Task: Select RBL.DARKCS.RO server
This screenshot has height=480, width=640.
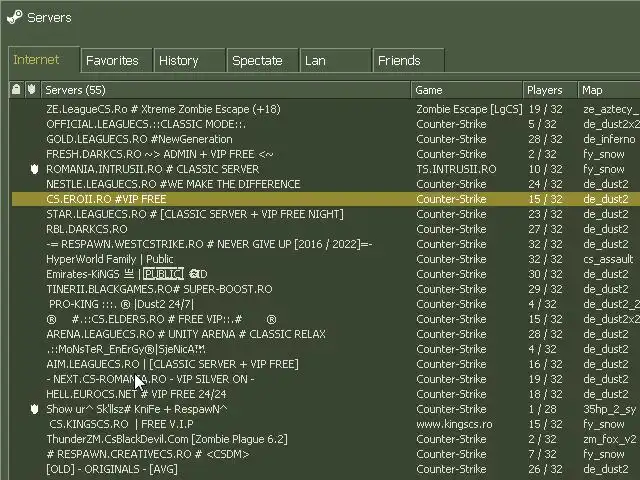Action: [x=326, y=229]
